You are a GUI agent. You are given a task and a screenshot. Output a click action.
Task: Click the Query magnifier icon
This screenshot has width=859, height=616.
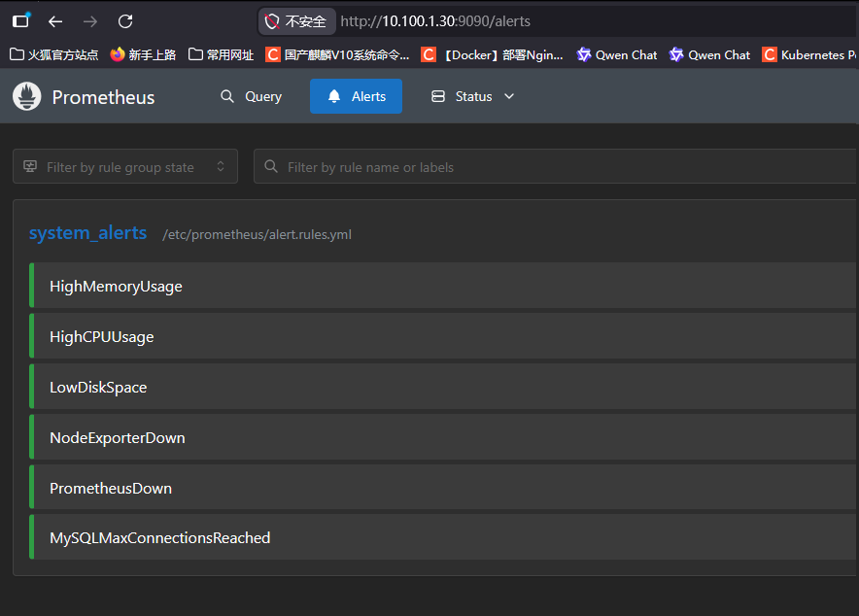click(x=227, y=96)
